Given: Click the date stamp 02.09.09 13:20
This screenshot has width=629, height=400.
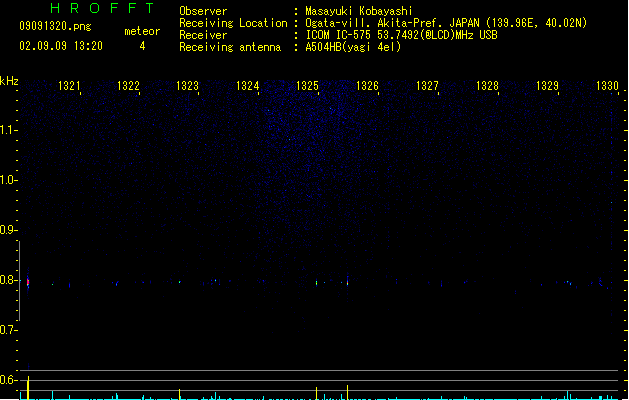Looking at the screenshot, I should point(61,46).
